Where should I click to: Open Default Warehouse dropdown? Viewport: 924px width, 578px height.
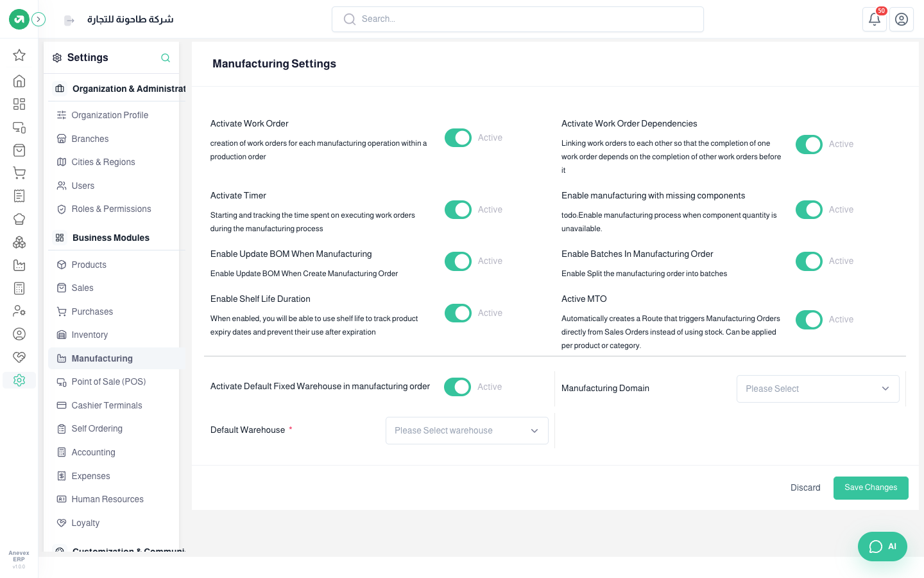(x=467, y=430)
